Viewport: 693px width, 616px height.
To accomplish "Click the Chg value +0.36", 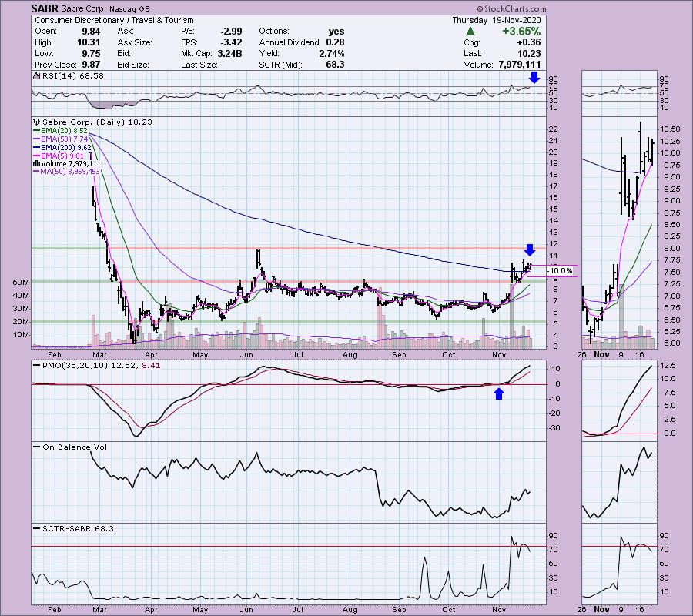I will click(x=530, y=42).
